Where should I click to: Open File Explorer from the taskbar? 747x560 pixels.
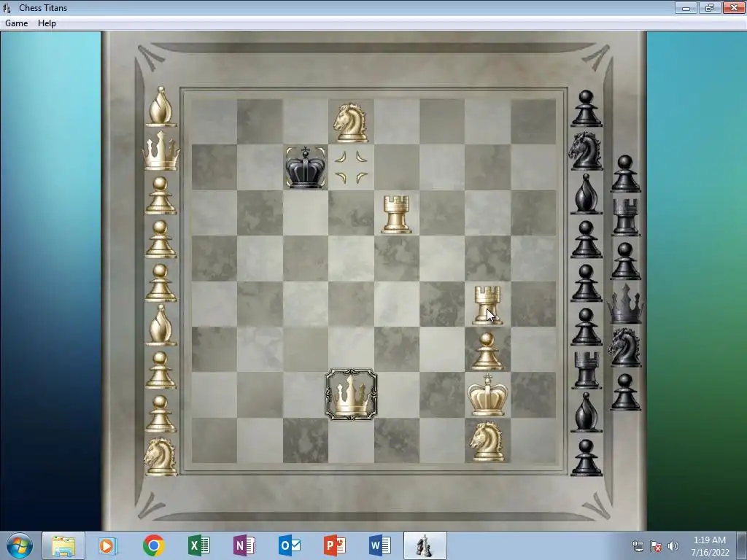63,545
